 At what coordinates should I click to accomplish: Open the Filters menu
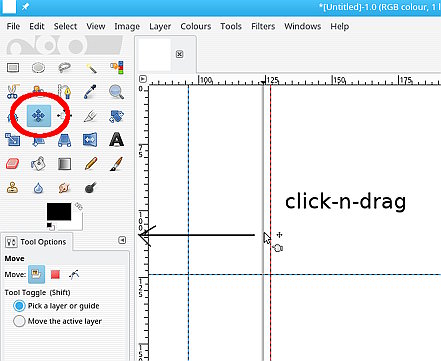pos(263,26)
